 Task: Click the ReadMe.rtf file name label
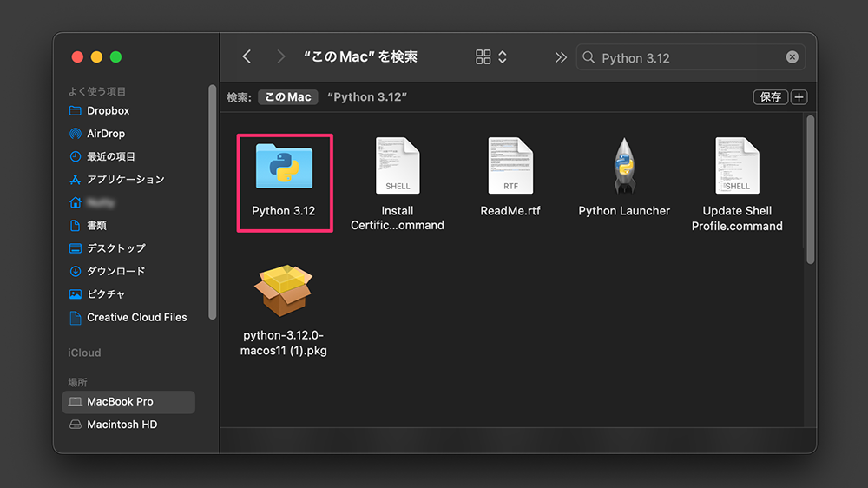[x=510, y=211]
